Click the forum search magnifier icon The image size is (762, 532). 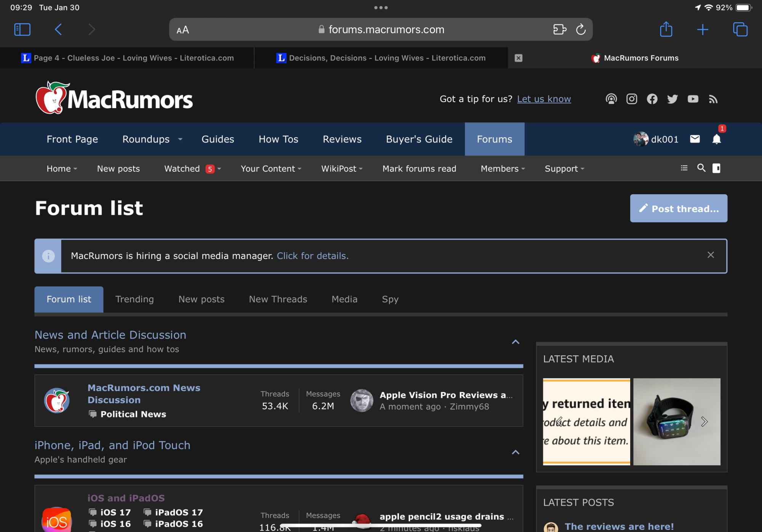[x=701, y=168]
